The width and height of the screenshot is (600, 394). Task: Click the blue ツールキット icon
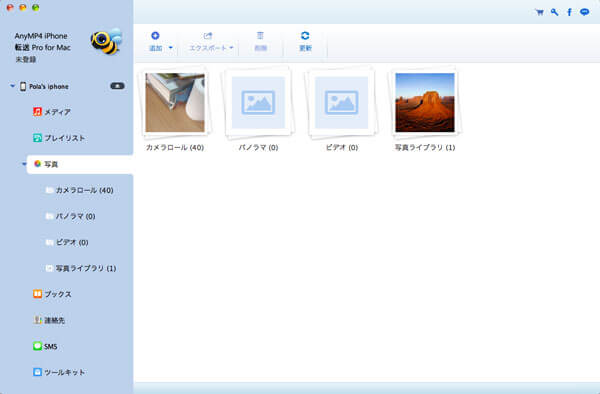click(37, 372)
